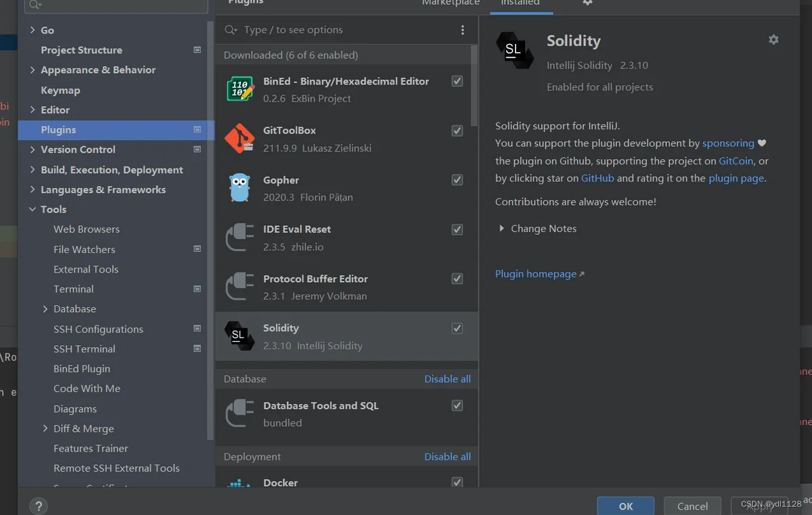
Task: Select Keymap in the settings tree
Action: (x=60, y=90)
